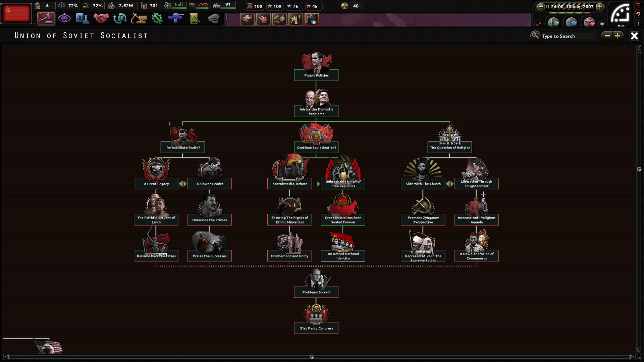Select the Side With The Church focus
644x362 pixels.
coord(423,184)
